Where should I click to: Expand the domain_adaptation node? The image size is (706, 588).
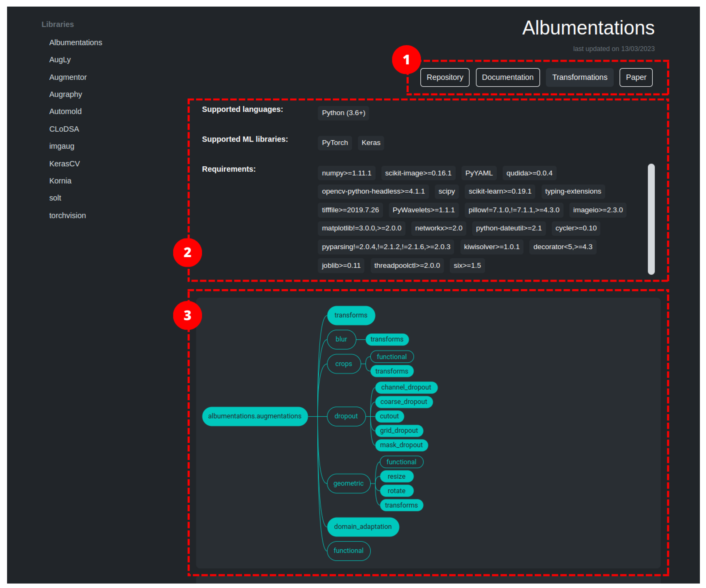tap(362, 527)
